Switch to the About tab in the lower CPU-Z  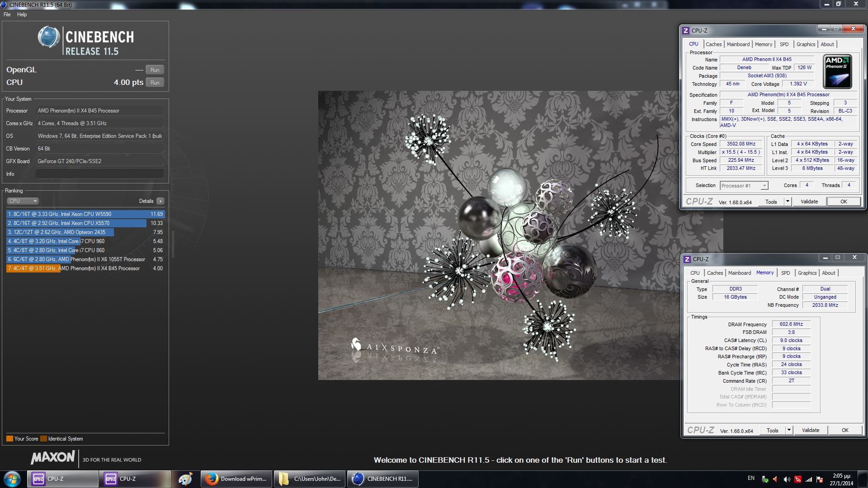[x=829, y=273]
